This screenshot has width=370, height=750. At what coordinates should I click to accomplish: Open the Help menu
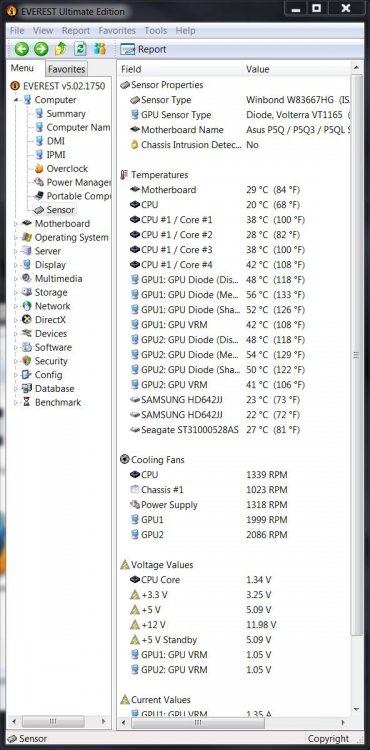tap(185, 31)
